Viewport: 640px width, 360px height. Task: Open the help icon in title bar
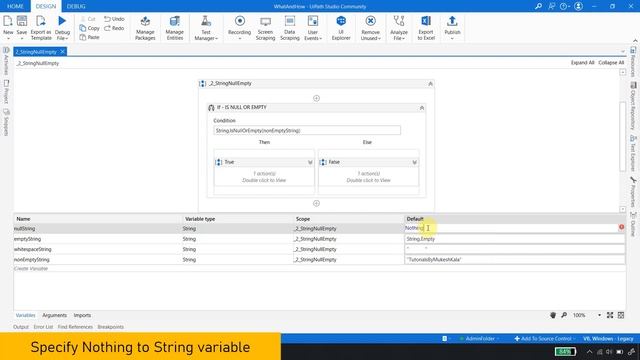pyautogui.click(x=565, y=6)
